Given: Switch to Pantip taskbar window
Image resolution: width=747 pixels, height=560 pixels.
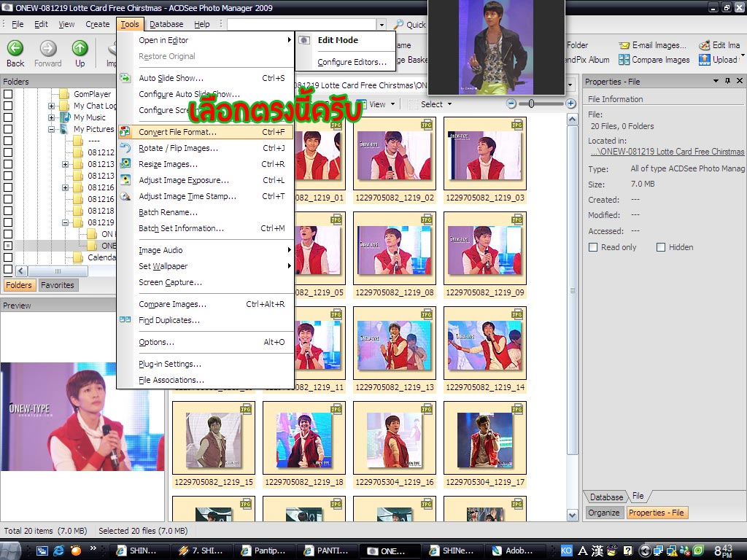Looking at the screenshot, I should 264,551.
